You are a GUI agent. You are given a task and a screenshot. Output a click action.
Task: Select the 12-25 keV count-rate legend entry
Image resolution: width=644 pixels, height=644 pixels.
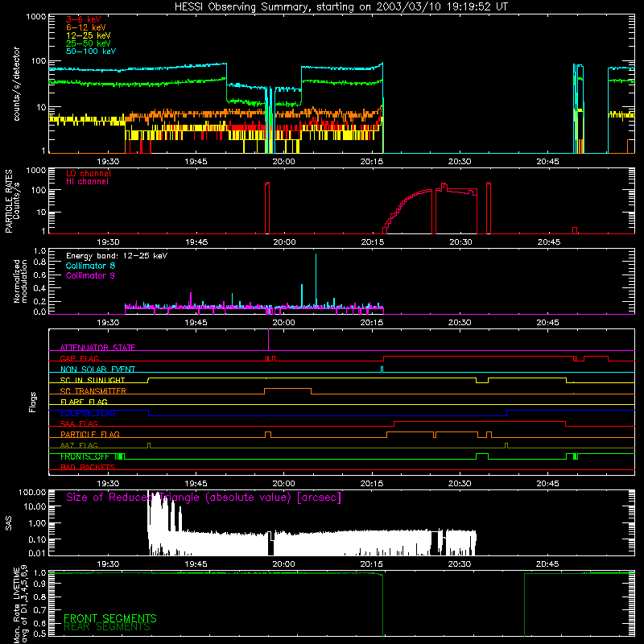click(89, 35)
